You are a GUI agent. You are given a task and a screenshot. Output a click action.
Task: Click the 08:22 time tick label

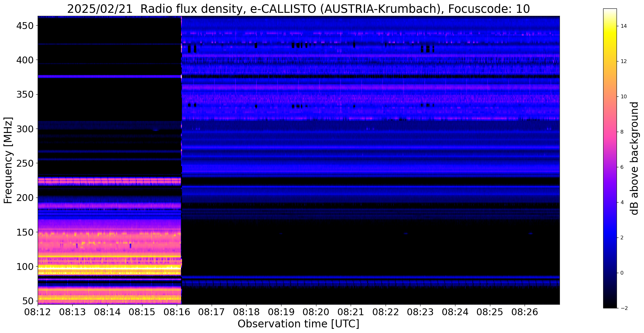pyautogui.click(x=386, y=312)
